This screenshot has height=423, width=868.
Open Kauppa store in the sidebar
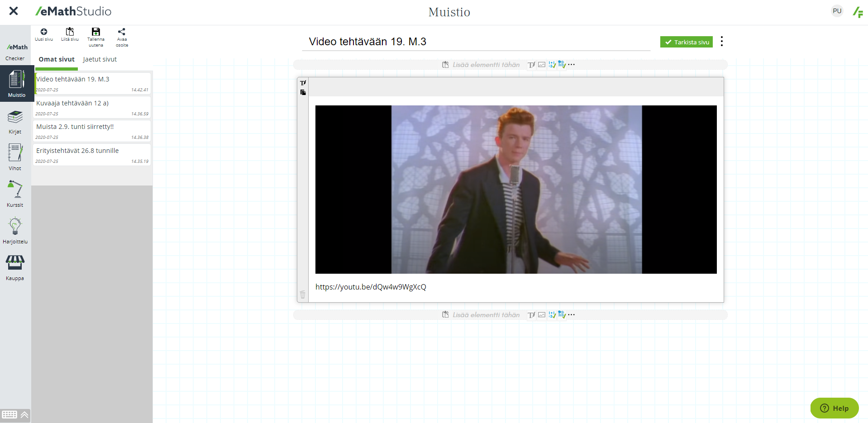click(15, 268)
